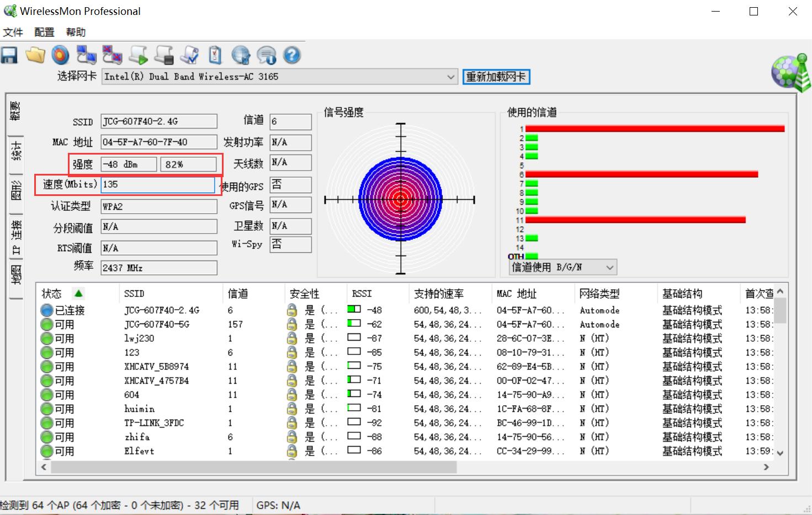Sort list by 状态 column header
The height and width of the screenshot is (515, 812).
pos(52,294)
